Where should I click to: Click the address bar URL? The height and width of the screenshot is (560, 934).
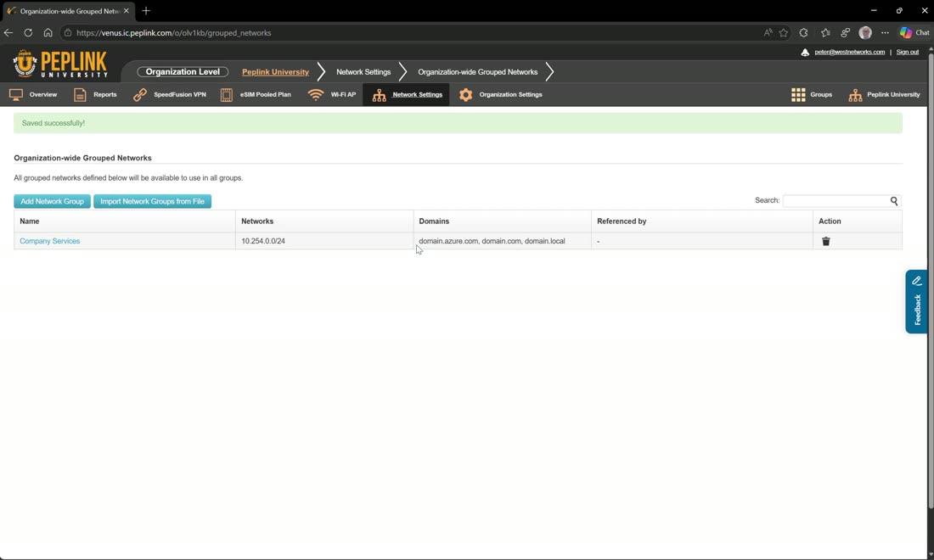pos(174,33)
